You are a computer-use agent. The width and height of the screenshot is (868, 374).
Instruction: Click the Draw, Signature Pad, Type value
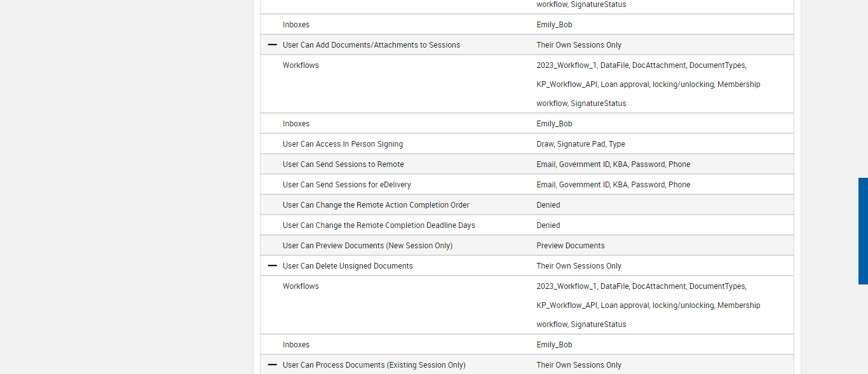[580, 144]
